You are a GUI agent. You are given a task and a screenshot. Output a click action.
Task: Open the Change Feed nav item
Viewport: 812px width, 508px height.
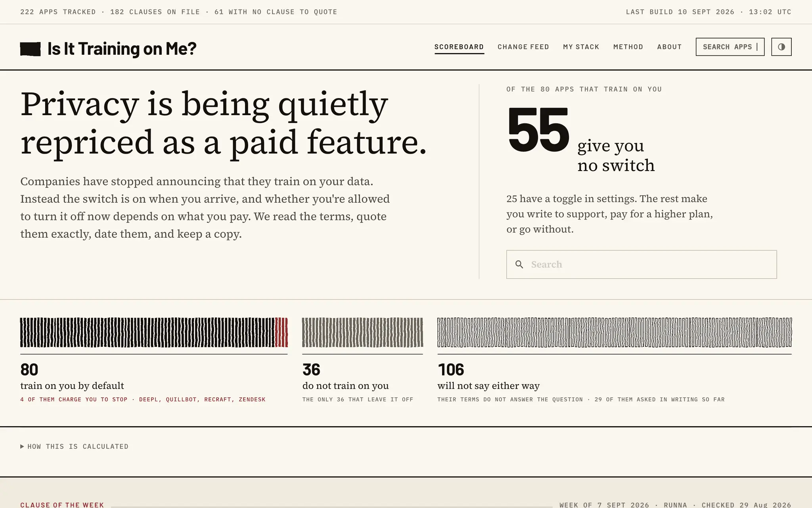[523, 47]
